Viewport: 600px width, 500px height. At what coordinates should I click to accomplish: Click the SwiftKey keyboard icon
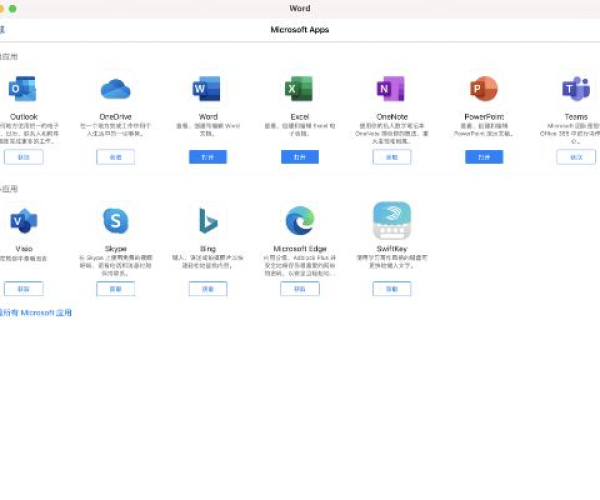click(x=392, y=221)
